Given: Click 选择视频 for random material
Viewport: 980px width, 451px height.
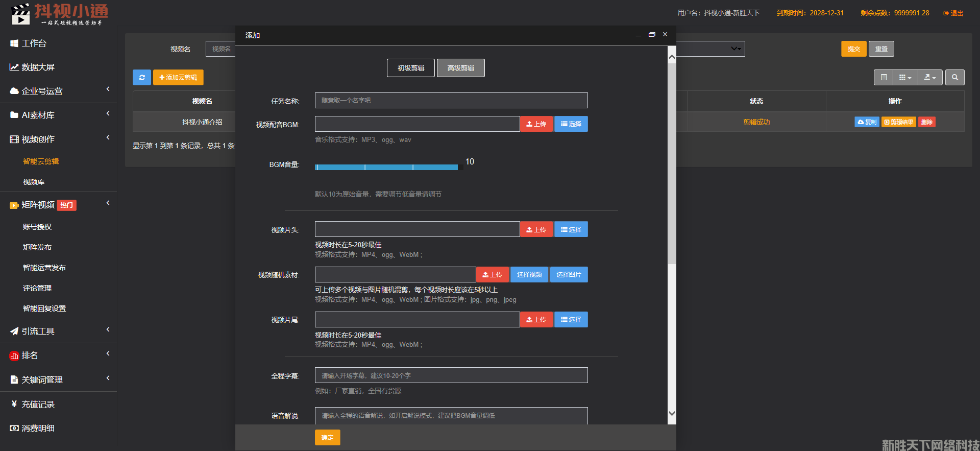Looking at the screenshot, I should [529, 275].
